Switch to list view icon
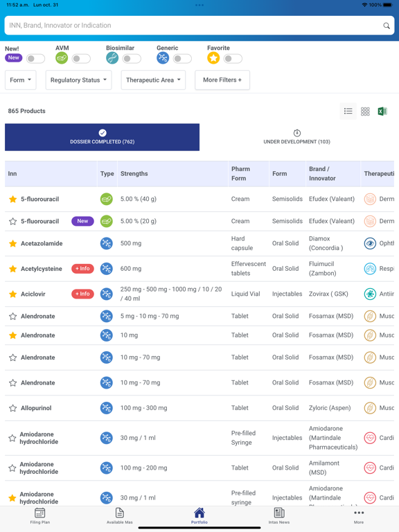This screenshot has height=532, width=399. 348,112
